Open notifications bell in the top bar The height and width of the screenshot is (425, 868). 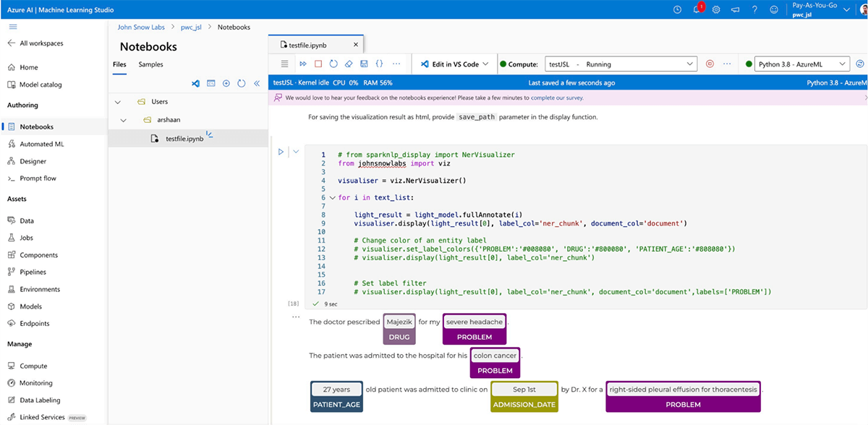click(697, 9)
